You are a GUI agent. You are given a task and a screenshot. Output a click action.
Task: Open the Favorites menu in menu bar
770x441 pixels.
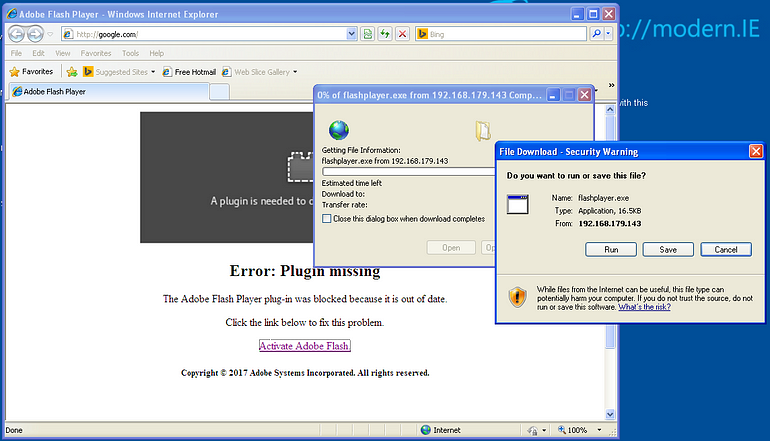pos(96,53)
